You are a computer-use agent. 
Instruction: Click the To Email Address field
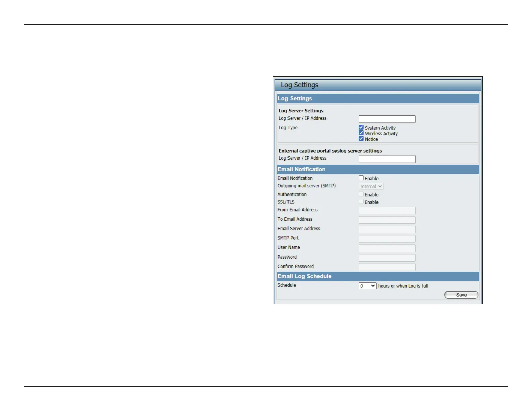[x=387, y=220]
